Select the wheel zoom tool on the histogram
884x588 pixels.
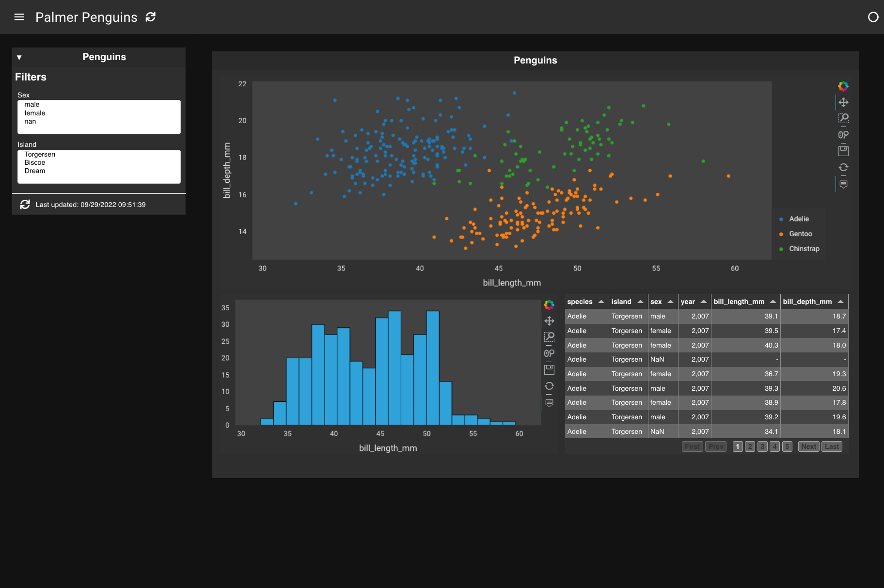click(549, 353)
